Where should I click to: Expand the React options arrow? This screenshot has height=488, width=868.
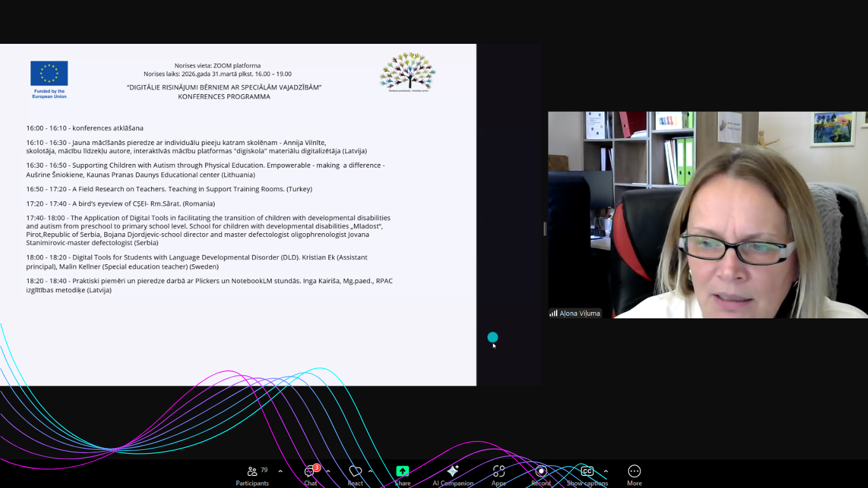coord(370,471)
